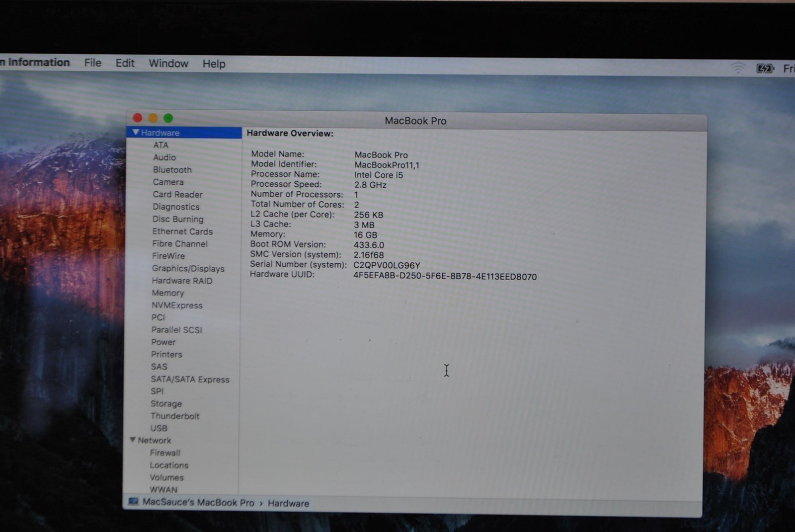Select Printers in the sidebar
795x532 pixels.
(166, 355)
